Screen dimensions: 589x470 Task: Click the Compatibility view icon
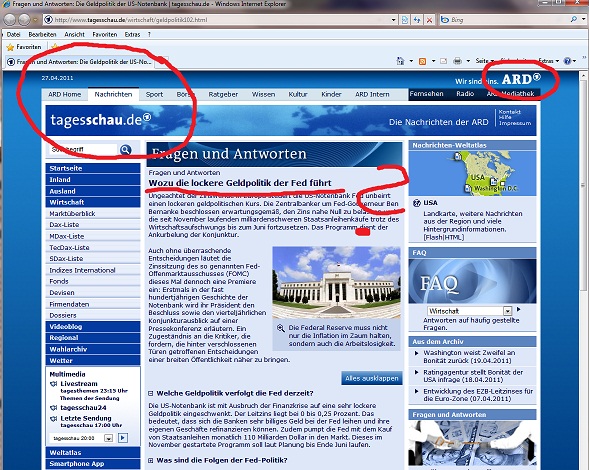pos(405,20)
